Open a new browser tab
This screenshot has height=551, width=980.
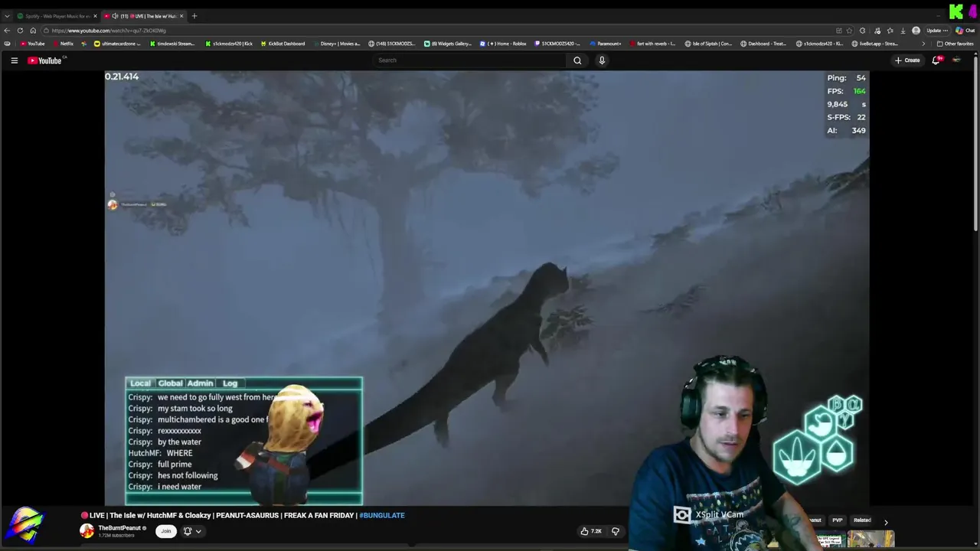coord(194,16)
